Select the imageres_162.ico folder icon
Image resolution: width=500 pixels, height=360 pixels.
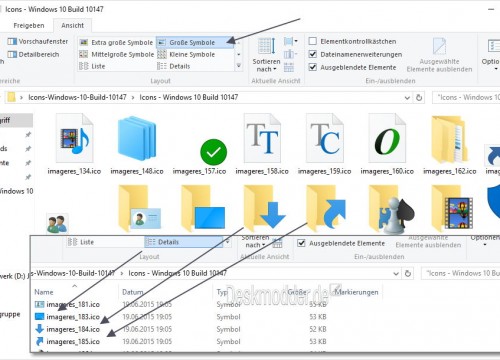450,139
